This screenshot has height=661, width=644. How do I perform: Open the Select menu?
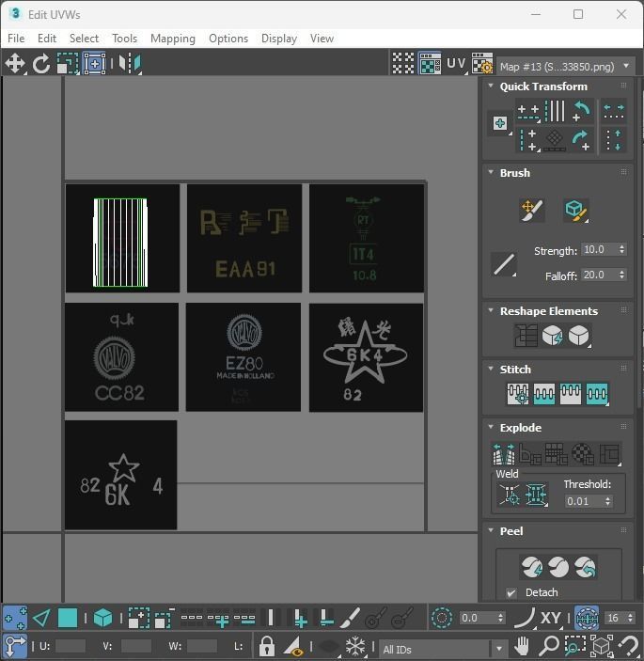tap(84, 39)
